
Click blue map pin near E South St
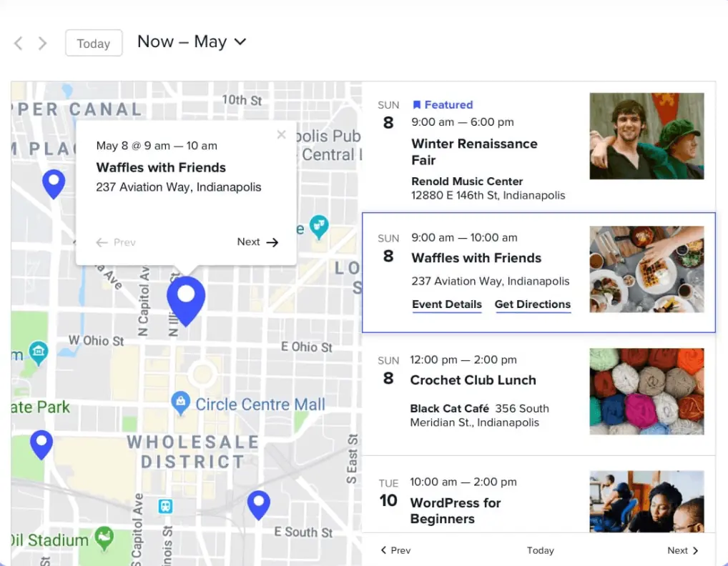(x=259, y=505)
